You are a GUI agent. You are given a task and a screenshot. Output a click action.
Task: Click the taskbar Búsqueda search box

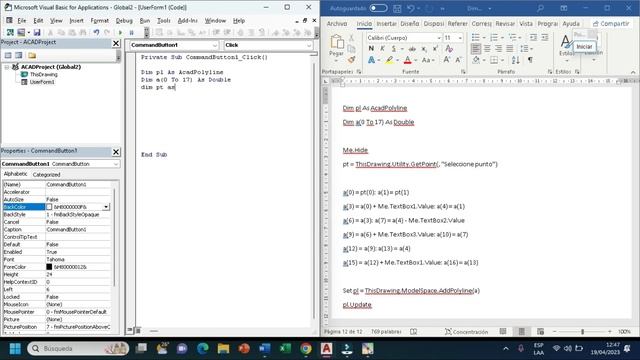pyautogui.click(x=78, y=349)
